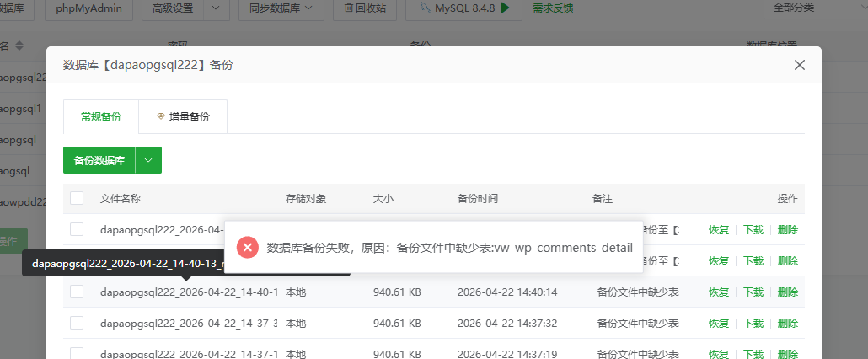Open the 需求反馈 feedback link
The height and width of the screenshot is (359, 868).
pos(553,8)
